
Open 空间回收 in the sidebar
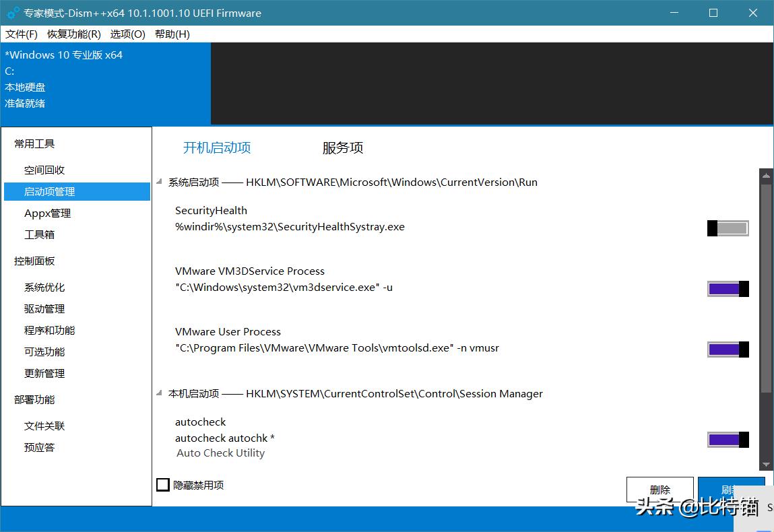(44, 170)
